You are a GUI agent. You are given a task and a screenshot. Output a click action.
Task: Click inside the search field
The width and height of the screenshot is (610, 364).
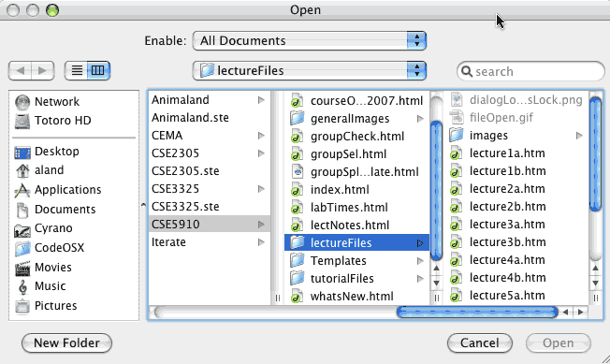[x=530, y=71]
